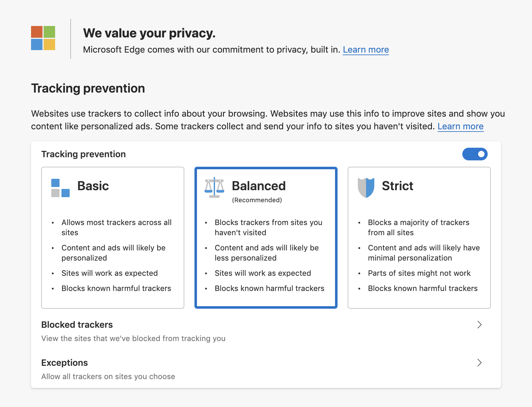
Task: Click the "(Recommended)" label under Balanced
Action: click(x=257, y=200)
